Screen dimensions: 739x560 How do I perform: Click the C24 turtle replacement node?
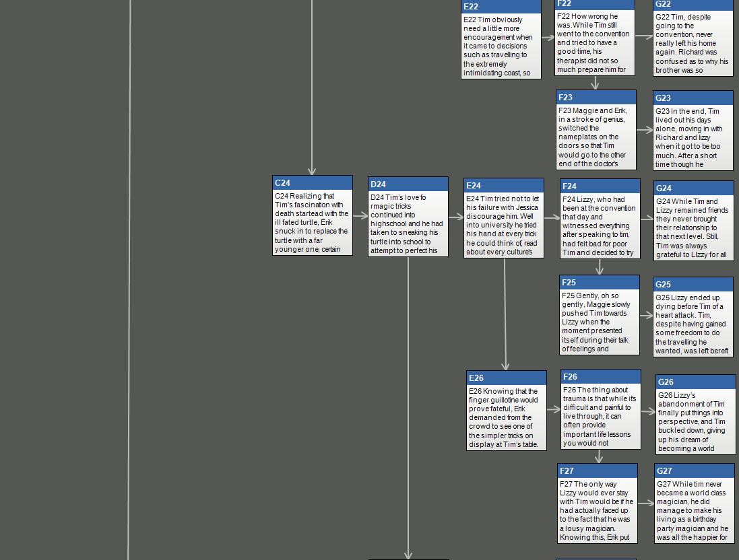(x=313, y=216)
